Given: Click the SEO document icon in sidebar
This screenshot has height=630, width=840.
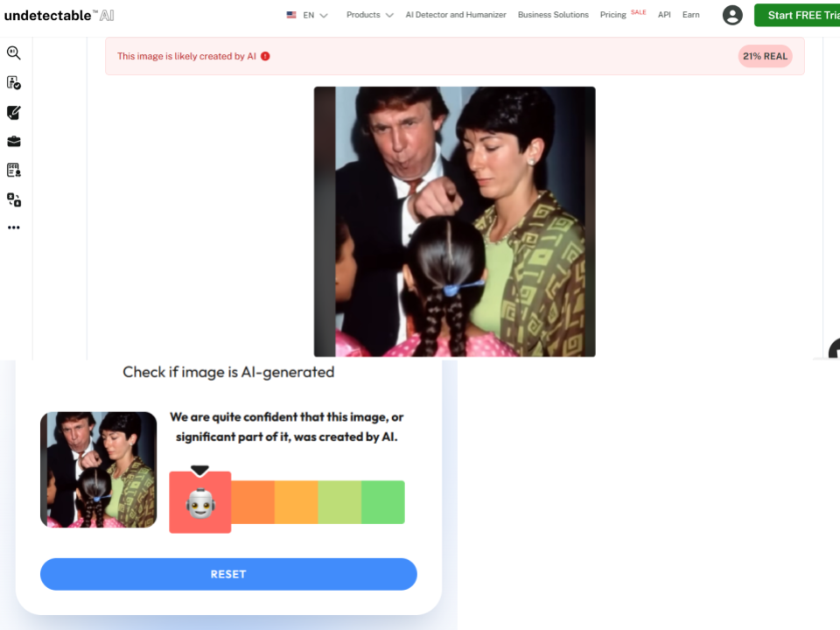Looking at the screenshot, I should point(14,171).
